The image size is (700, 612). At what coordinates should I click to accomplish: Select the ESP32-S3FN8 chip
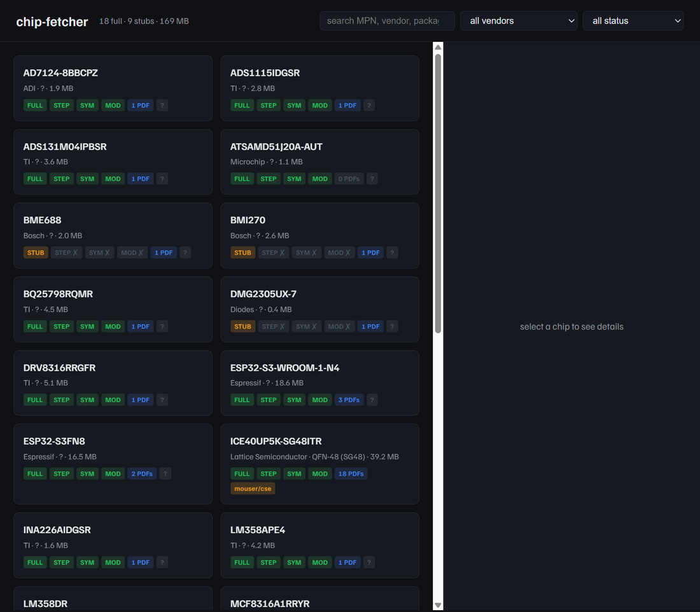[113, 464]
